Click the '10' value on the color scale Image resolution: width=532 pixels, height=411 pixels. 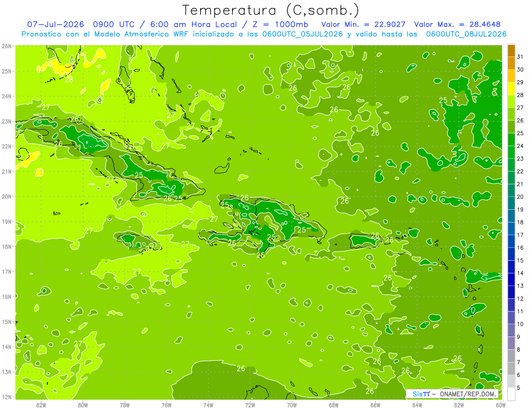[x=520, y=324]
